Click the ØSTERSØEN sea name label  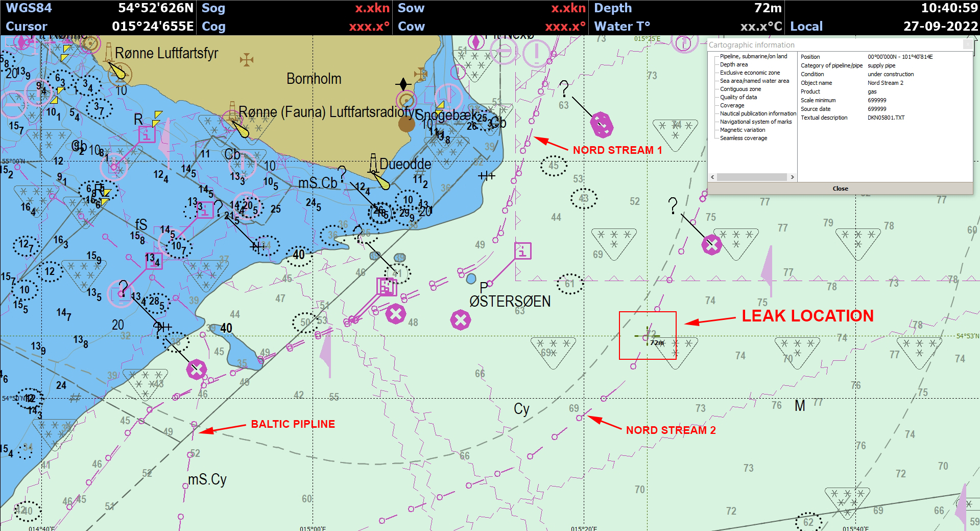(x=510, y=302)
